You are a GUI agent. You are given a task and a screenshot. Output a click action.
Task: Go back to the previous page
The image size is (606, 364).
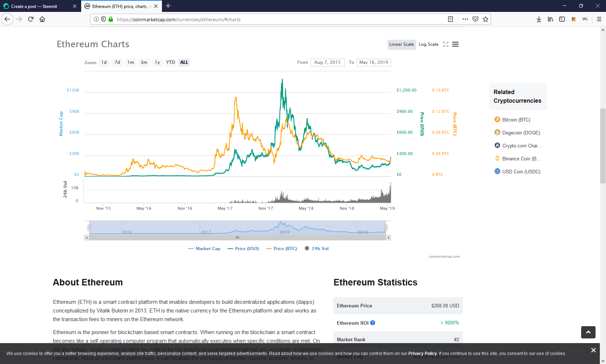click(x=7, y=19)
